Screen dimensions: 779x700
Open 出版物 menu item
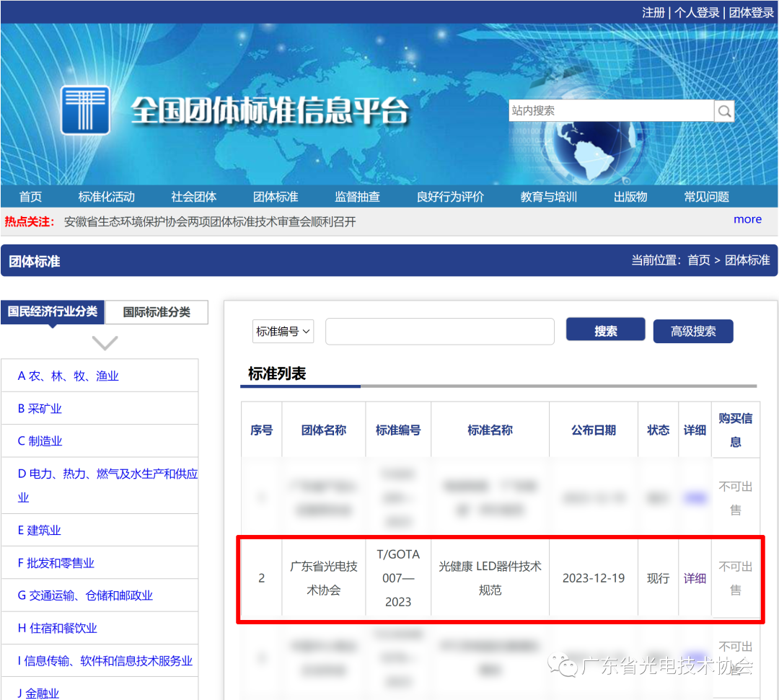[630, 197]
